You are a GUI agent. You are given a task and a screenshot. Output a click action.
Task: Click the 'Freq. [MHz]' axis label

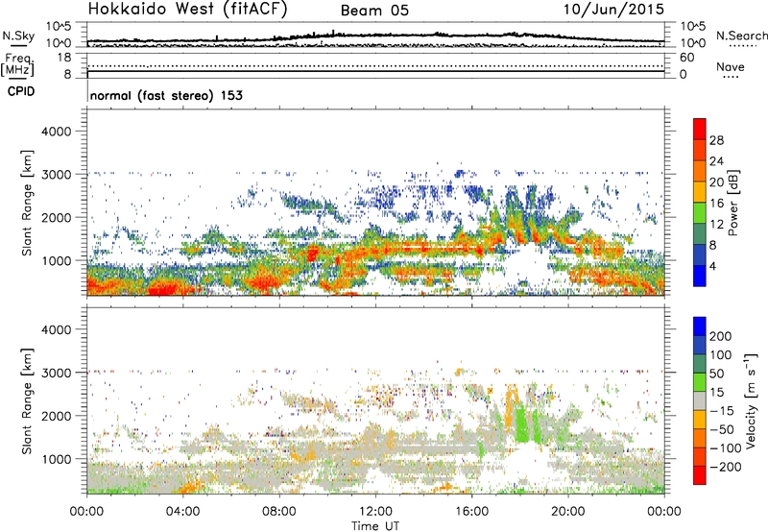pyautogui.click(x=17, y=65)
